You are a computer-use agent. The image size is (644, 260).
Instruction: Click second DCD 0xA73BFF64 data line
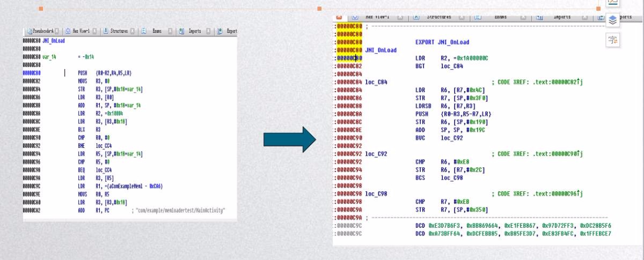(x=513, y=234)
